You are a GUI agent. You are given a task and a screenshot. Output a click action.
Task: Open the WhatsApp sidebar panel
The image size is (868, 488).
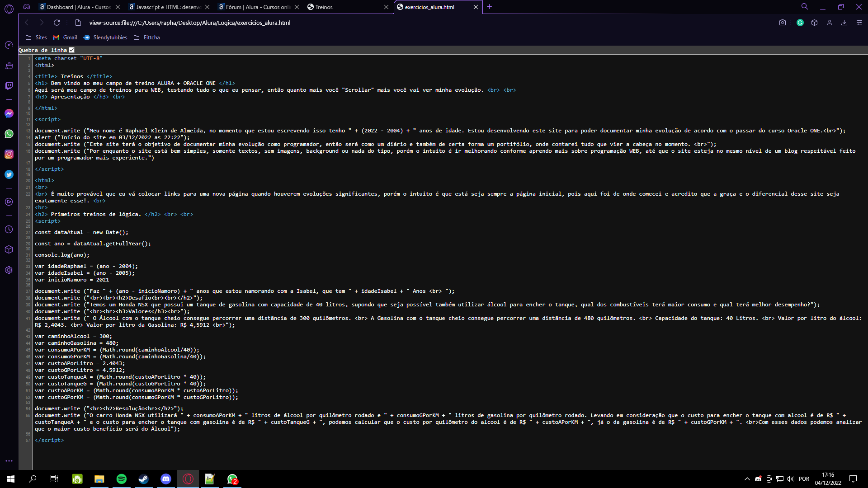tap(9, 134)
